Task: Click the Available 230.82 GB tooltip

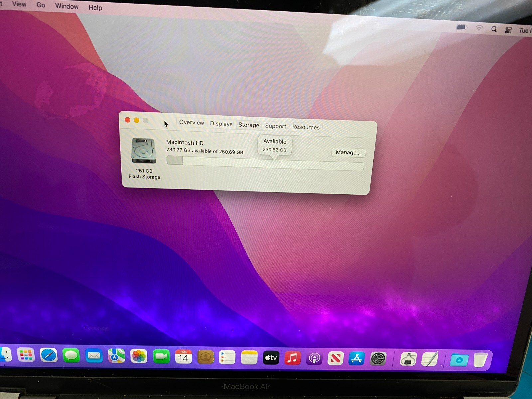Action: (x=274, y=146)
